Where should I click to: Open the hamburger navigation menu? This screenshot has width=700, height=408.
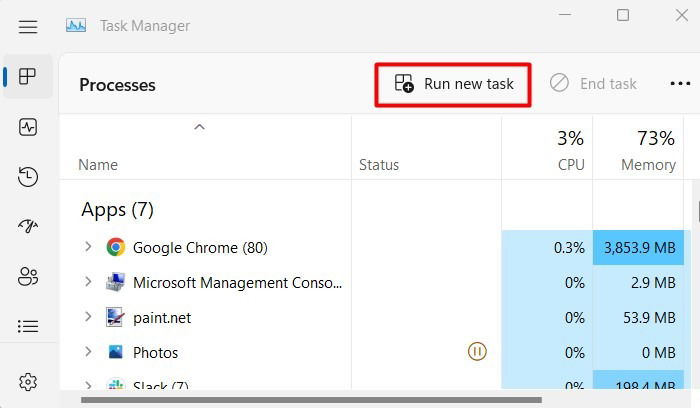coord(28,26)
